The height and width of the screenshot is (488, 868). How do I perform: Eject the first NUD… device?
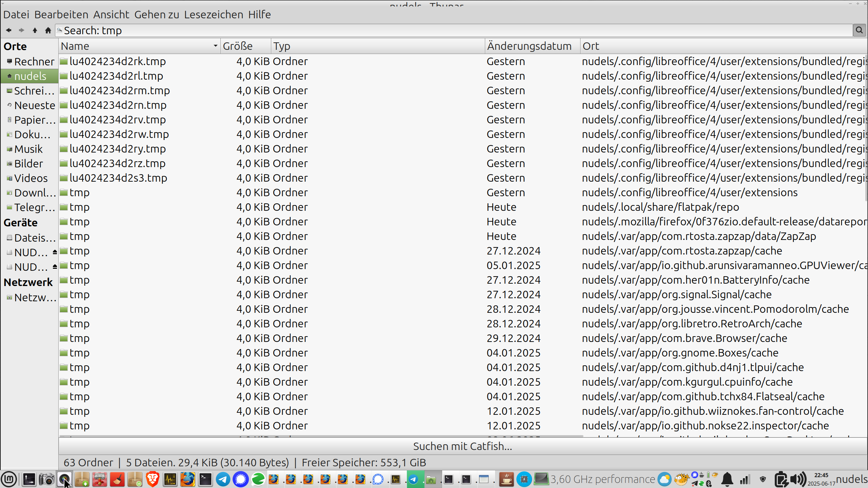point(55,252)
